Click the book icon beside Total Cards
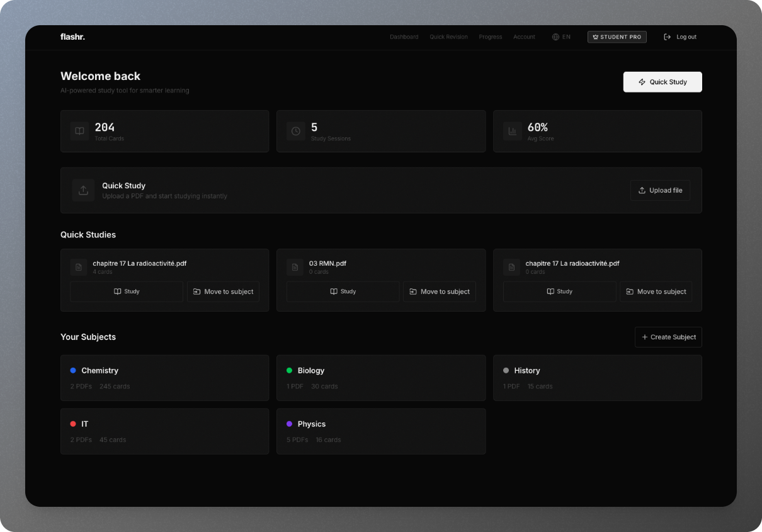The width and height of the screenshot is (762, 532). [79, 131]
